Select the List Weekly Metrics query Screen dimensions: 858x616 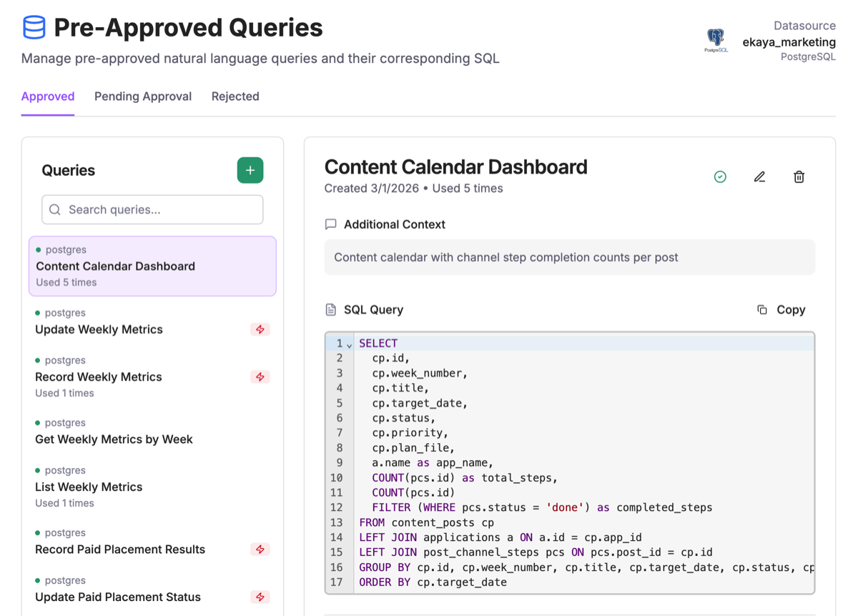point(152,487)
